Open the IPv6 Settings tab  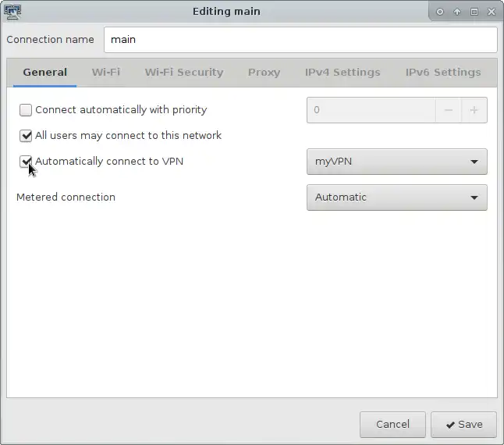tap(443, 73)
